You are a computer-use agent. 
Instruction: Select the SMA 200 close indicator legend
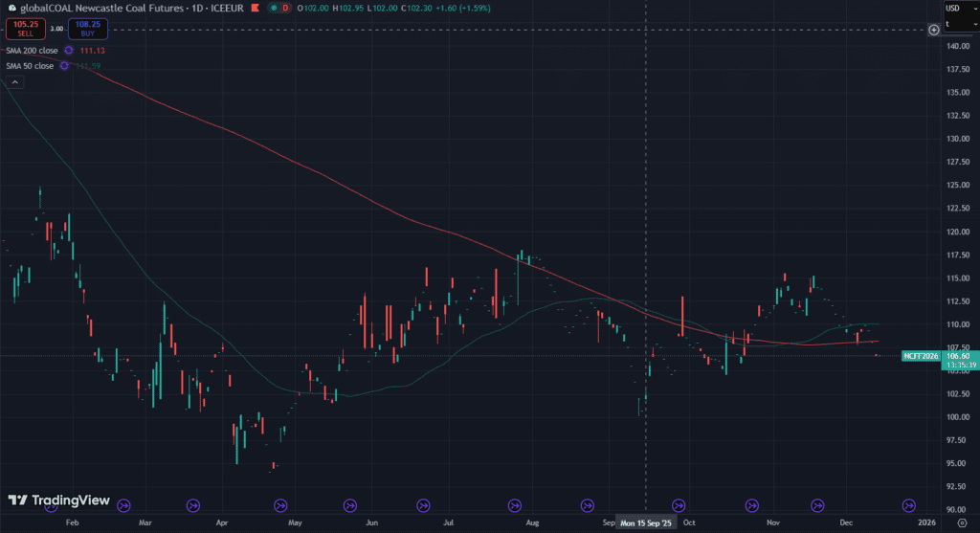pos(33,50)
